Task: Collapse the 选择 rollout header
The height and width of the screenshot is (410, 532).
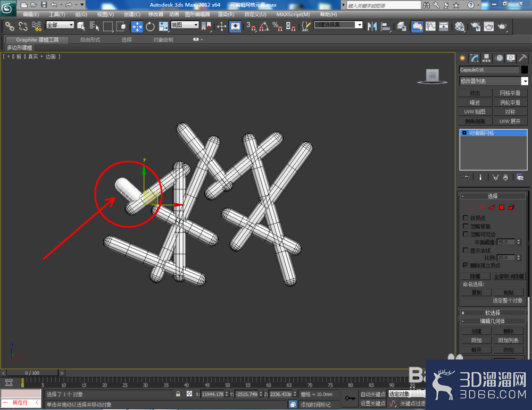Action: tap(492, 196)
